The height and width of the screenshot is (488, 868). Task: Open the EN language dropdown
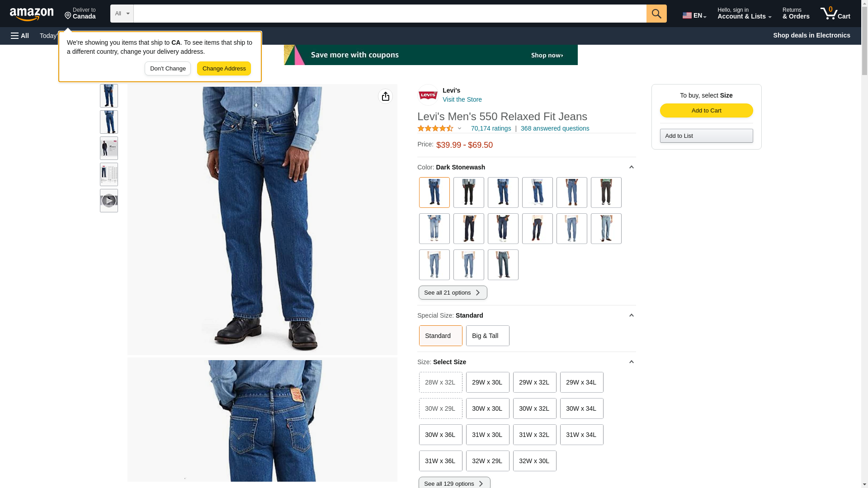point(694,15)
